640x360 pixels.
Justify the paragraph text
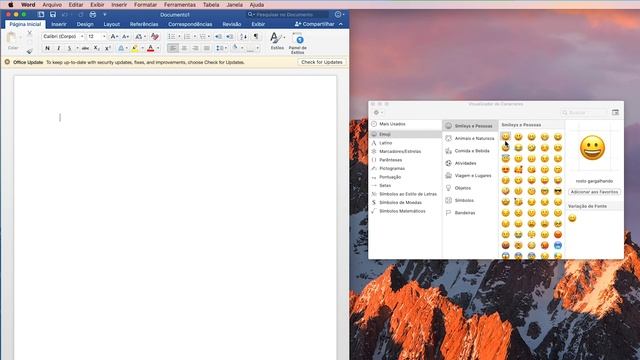click(207, 48)
